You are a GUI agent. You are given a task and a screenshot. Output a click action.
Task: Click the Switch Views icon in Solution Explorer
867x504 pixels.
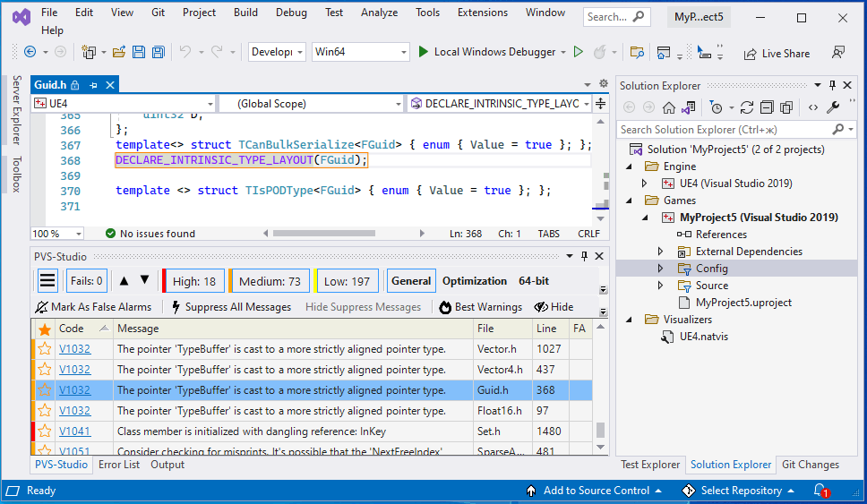click(689, 107)
